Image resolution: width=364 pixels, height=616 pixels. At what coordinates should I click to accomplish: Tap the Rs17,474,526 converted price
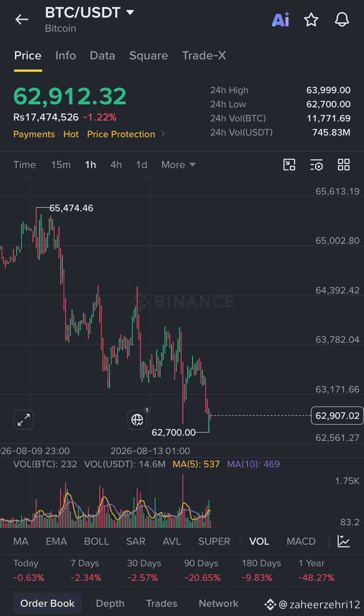[x=46, y=117]
